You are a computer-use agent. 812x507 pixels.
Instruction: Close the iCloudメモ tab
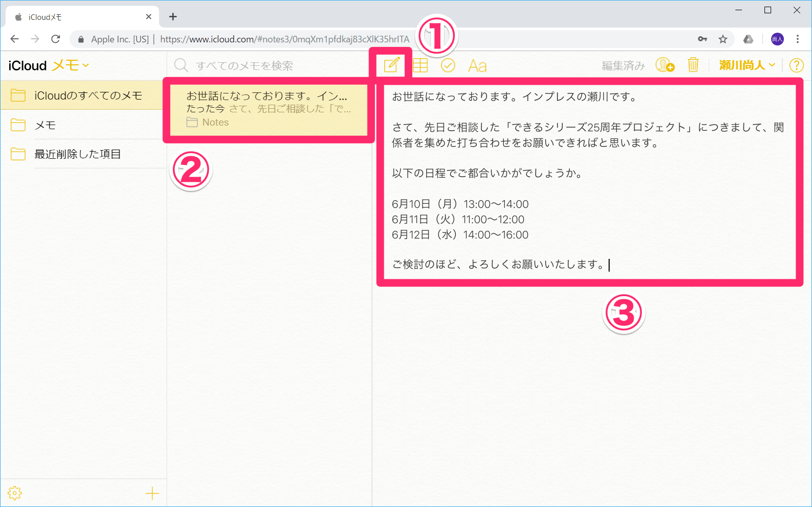click(x=149, y=17)
